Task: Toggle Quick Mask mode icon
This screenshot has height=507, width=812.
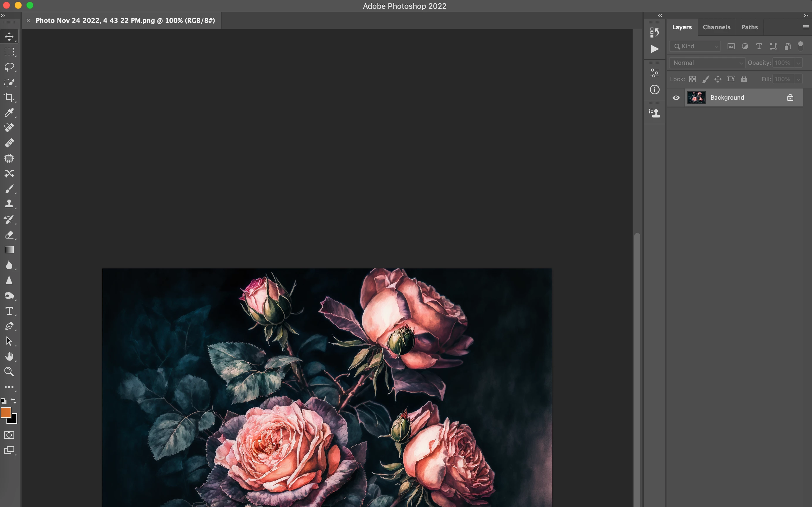Action: [x=9, y=435]
